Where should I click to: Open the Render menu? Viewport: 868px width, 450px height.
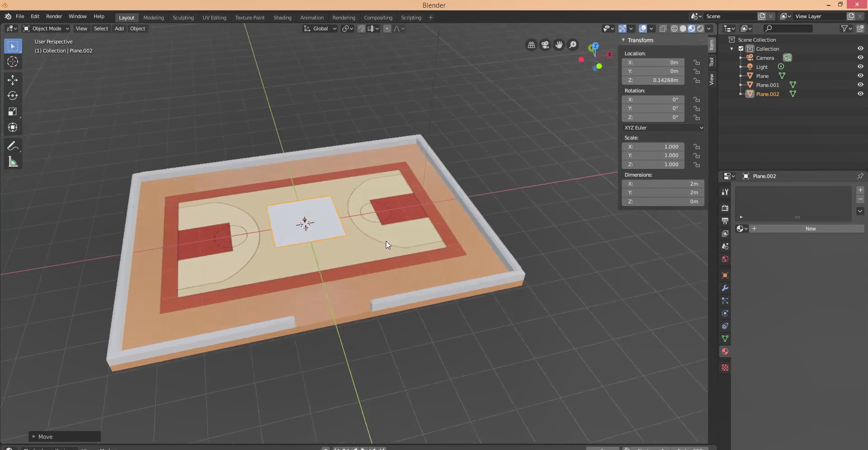(x=54, y=16)
